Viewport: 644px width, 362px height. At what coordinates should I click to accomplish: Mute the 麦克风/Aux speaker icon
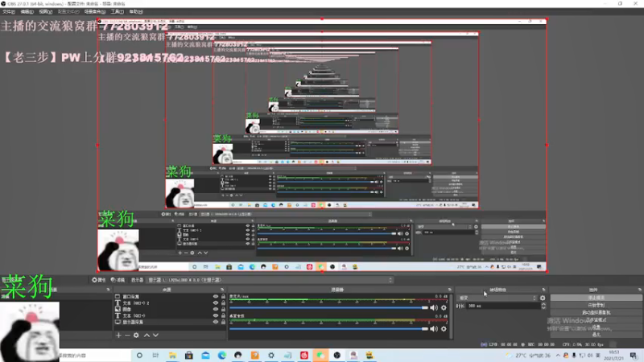tap(434, 307)
